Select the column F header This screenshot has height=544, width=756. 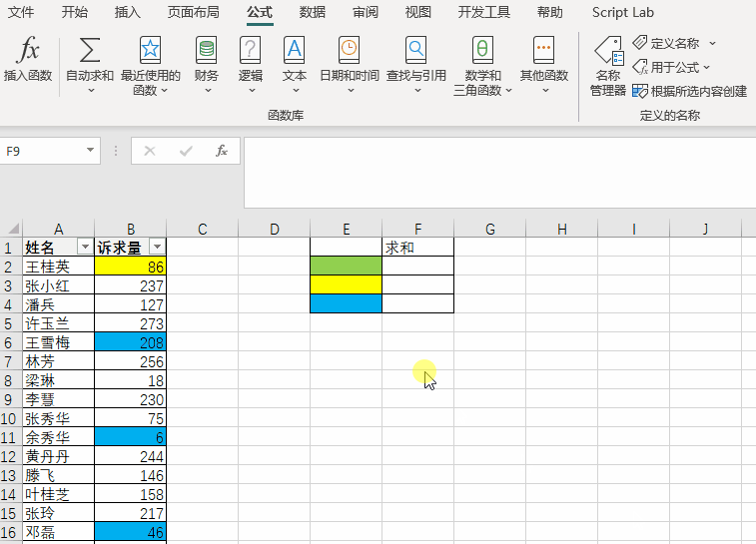click(x=418, y=229)
